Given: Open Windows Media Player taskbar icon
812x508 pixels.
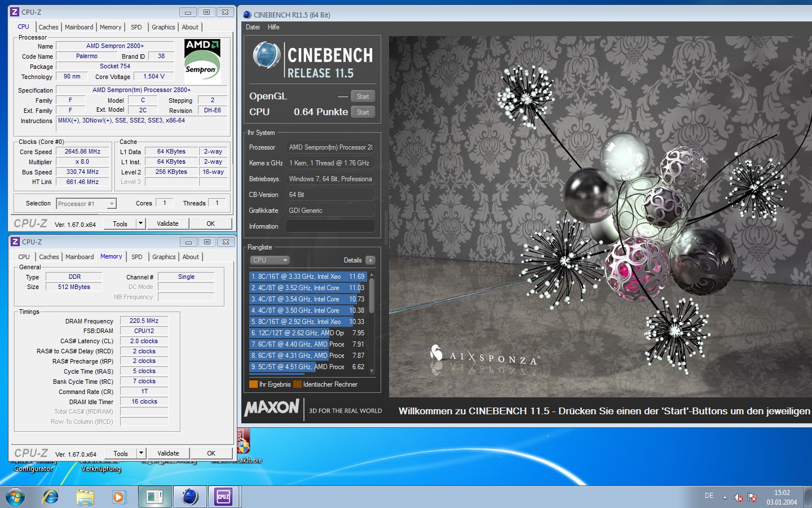Looking at the screenshot, I should 118,497.
